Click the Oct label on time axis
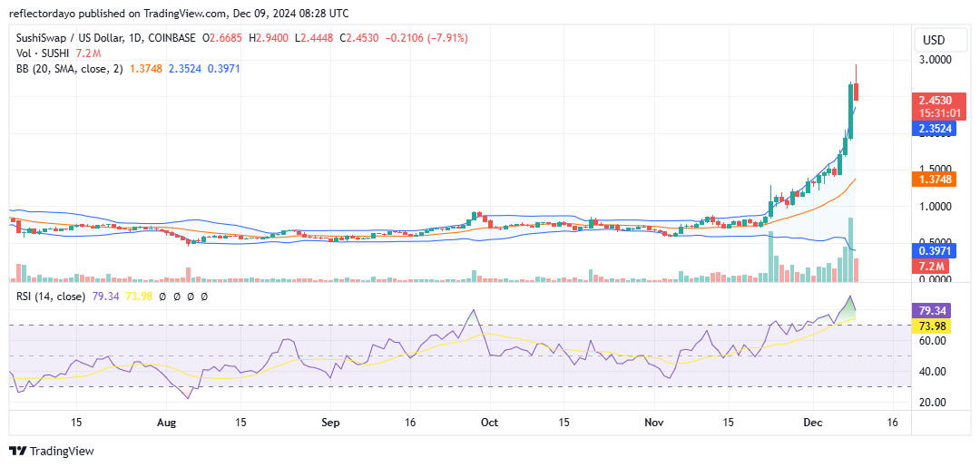The image size is (980, 467). 490,423
